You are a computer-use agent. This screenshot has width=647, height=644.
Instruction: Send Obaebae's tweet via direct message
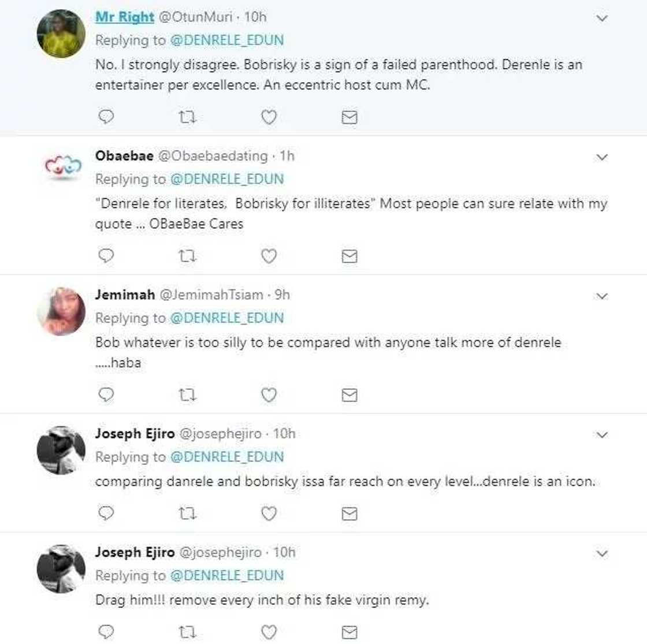[x=349, y=256]
